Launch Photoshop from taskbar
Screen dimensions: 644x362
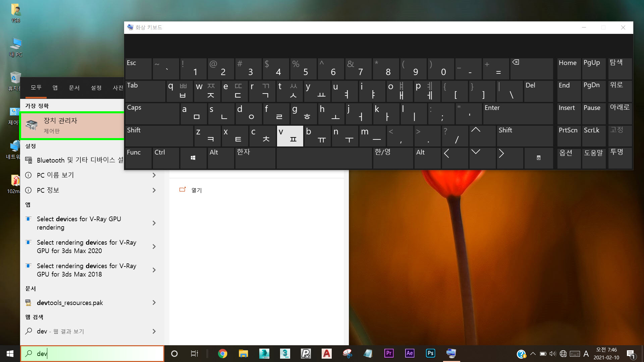(430, 353)
